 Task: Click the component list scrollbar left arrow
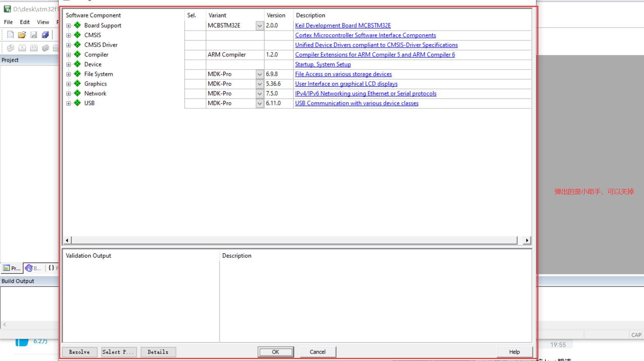[x=67, y=241]
